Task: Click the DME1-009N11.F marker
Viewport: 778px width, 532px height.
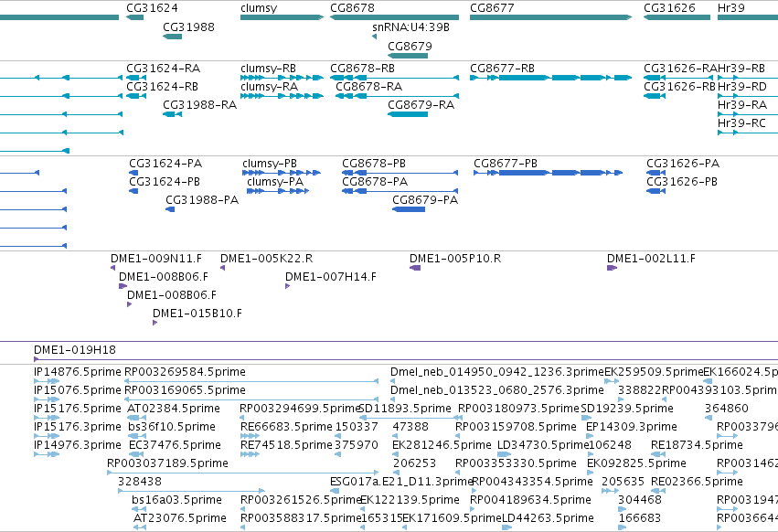Action: tap(113, 268)
